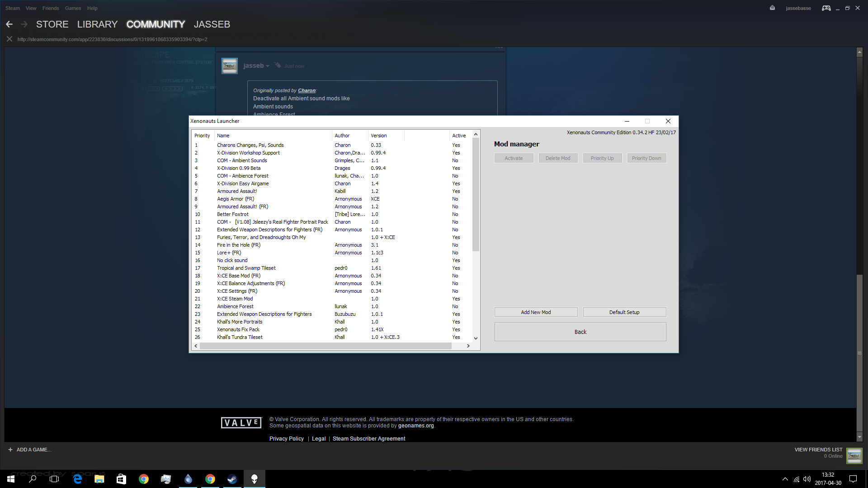
Task: Open Windows search magnifier
Action: [x=33, y=479]
